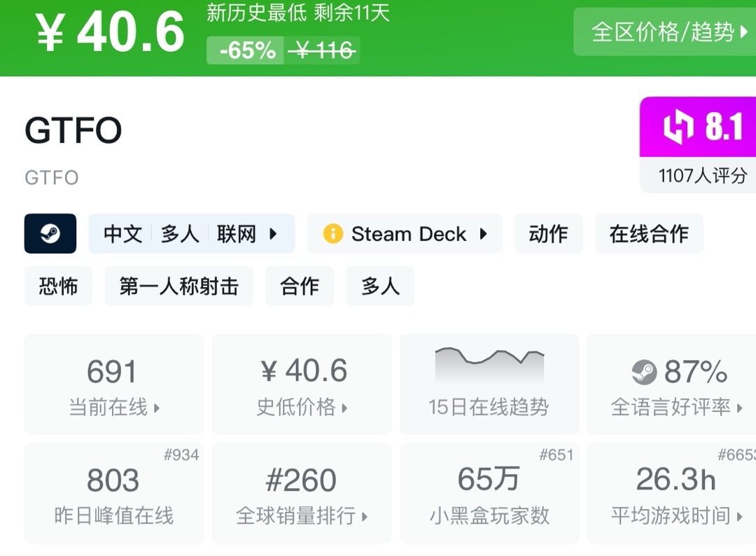Screen dimensions: 756x556
Task: Tap the 昨日峰值在线 803 stat card
Action: click(x=114, y=493)
